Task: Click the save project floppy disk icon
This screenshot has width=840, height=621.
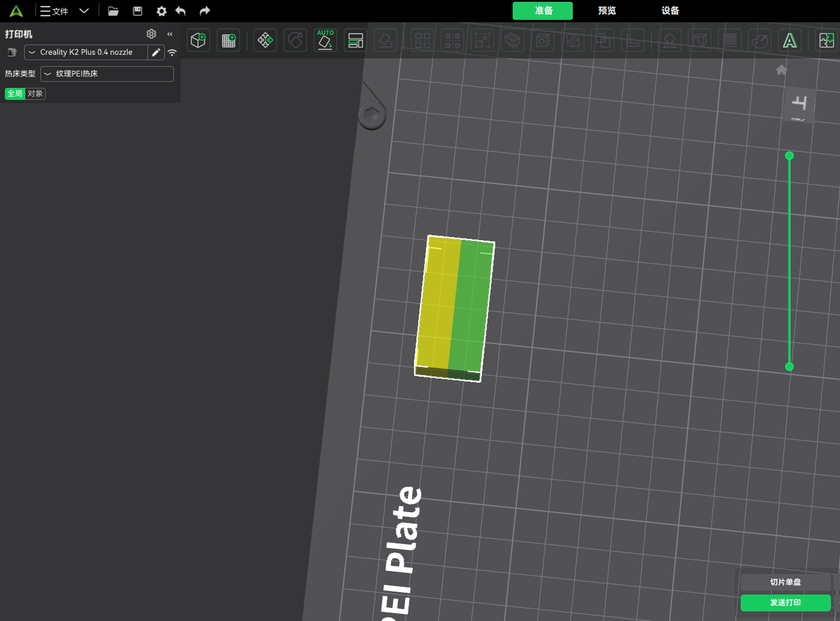Action: coord(137,11)
